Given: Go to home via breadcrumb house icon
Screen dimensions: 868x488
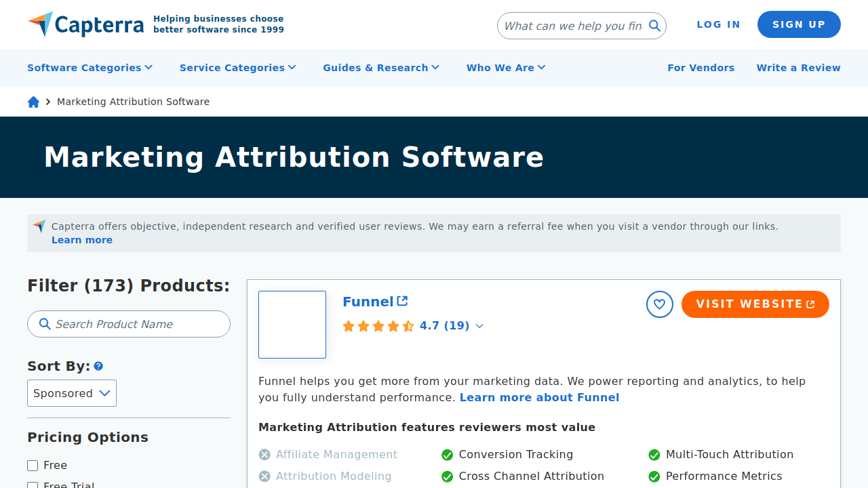Looking at the screenshot, I should [33, 102].
